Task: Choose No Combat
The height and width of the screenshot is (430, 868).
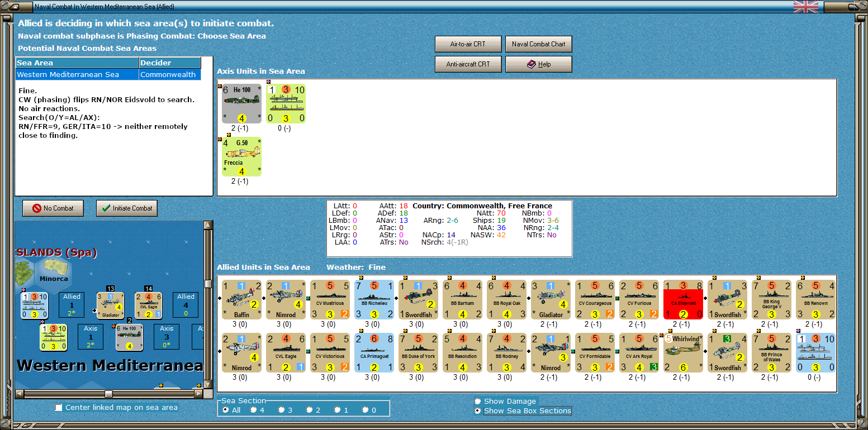Action: pyautogui.click(x=53, y=208)
